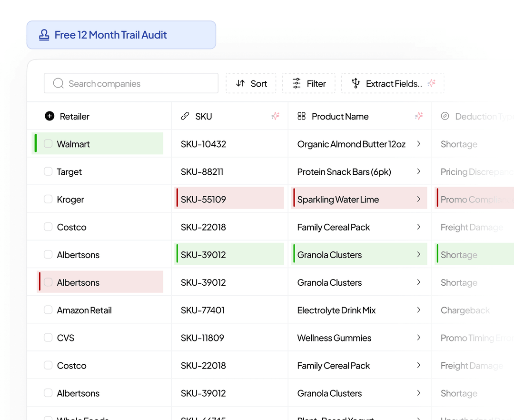Open the Free 12 Month Trail Audit banner

pyautogui.click(x=121, y=35)
